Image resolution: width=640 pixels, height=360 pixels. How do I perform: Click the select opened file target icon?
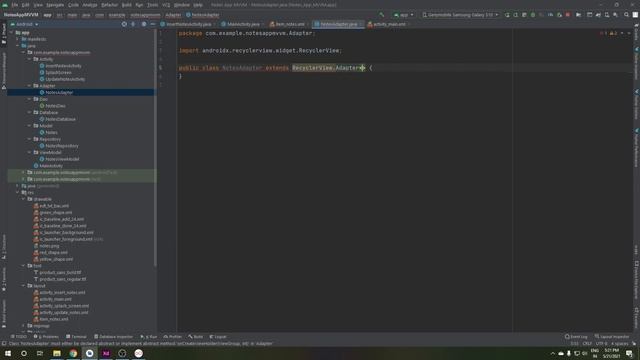(124, 24)
